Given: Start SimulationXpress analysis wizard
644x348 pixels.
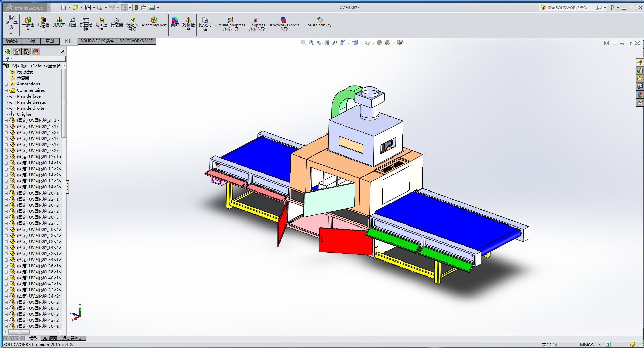Looking at the screenshot, I should [x=230, y=24].
